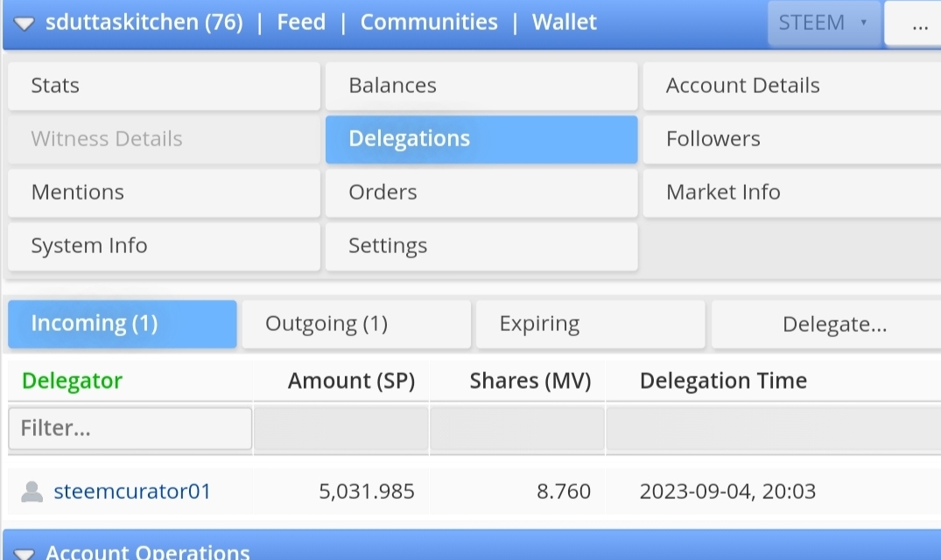Image resolution: width=941 pixels, height=560 pixels.
Task: View Expiring delegations
Action: [591, 324]
